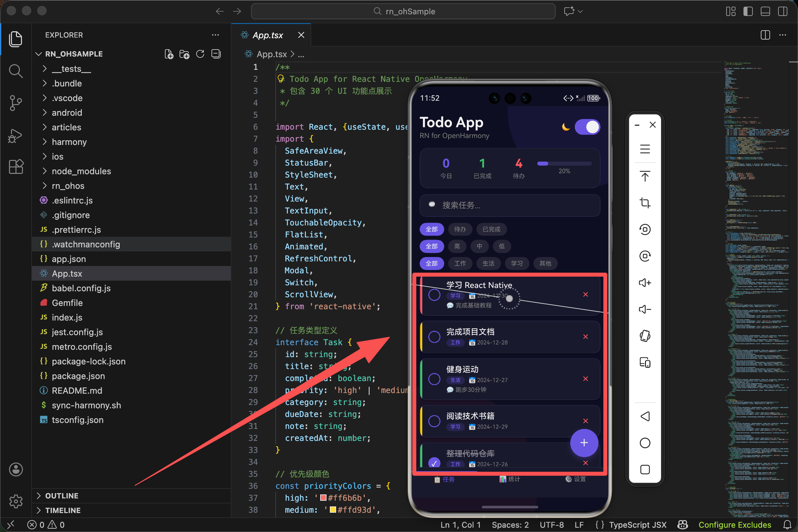
Task: Click the purple add task plus button
Action: [x=584, y=443]
